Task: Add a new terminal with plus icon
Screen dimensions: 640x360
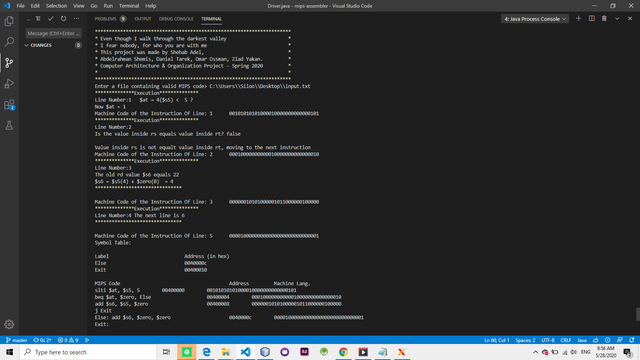Action: [x=578, y=18]
